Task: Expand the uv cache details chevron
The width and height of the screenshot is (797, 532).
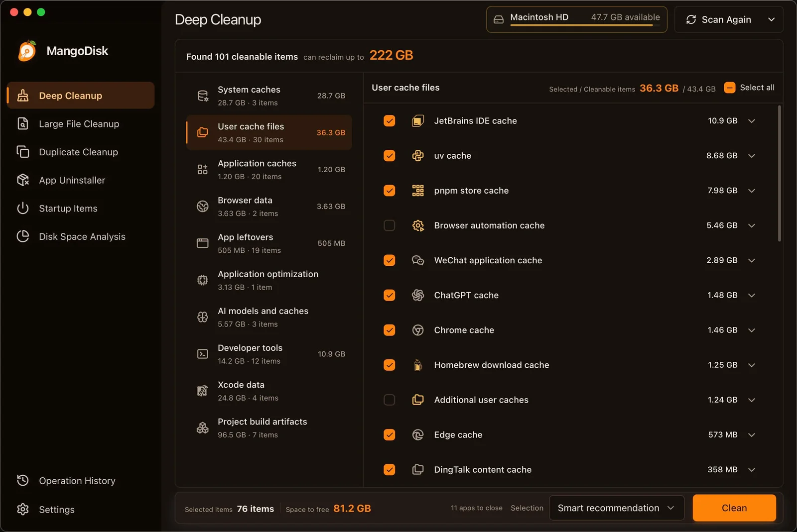Action: [x=752, y=156]
